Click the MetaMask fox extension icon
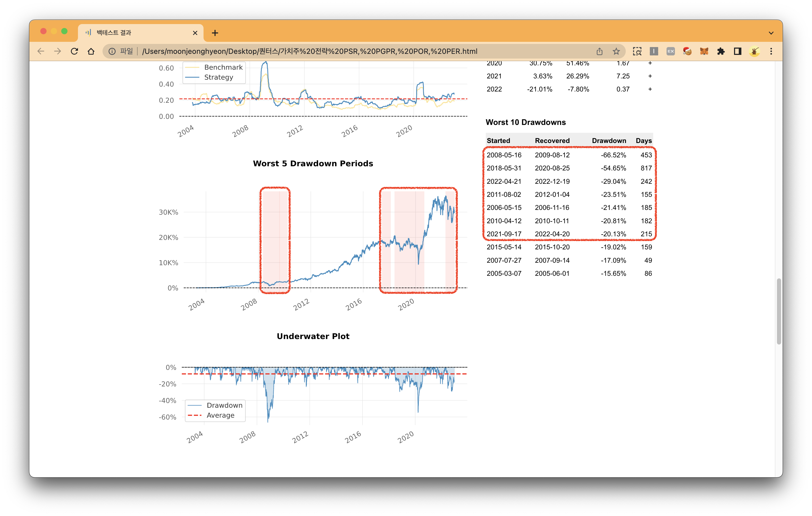Viewport: 812px width, 516px height. point(704,51)
